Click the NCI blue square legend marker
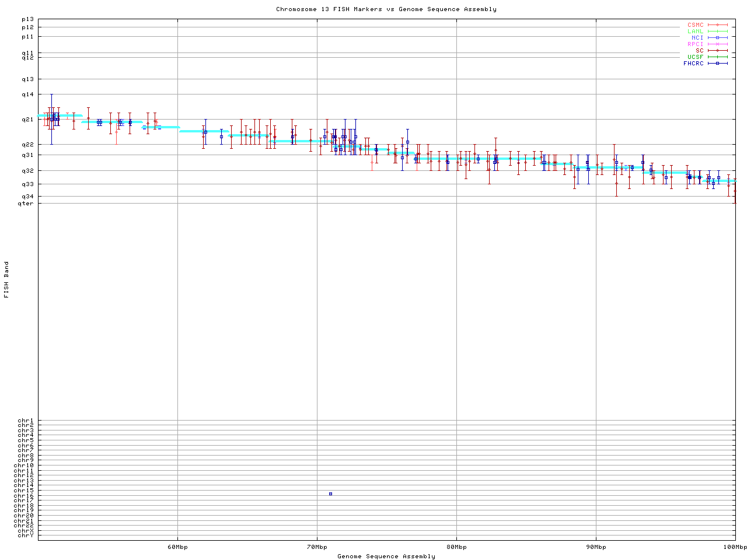This screenshot has height=560, width=747. (x=717, y=38)
